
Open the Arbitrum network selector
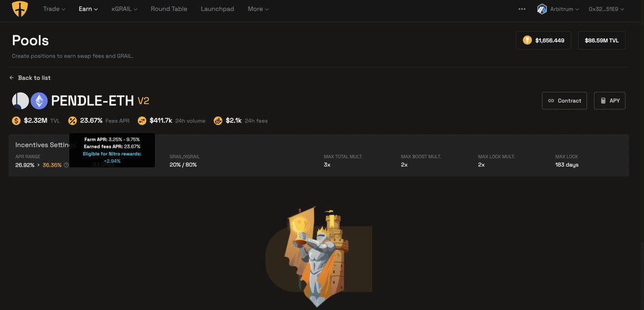click(559, 9)
